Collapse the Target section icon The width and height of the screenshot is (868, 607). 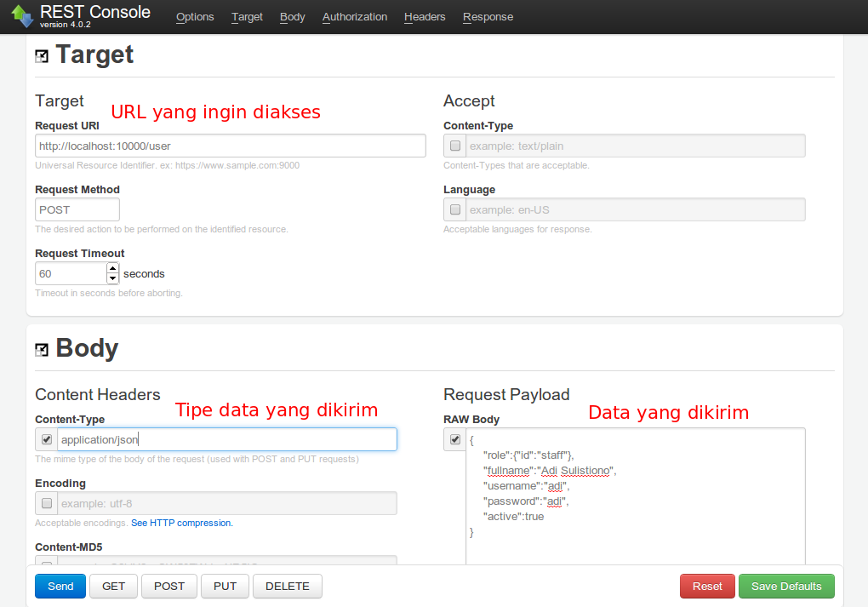point(42,56)
